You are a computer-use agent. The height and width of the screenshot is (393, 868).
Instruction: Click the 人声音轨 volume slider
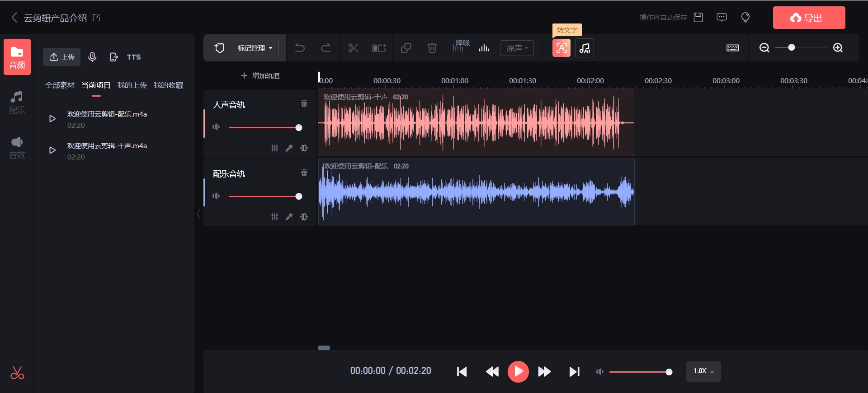(264, 128)
